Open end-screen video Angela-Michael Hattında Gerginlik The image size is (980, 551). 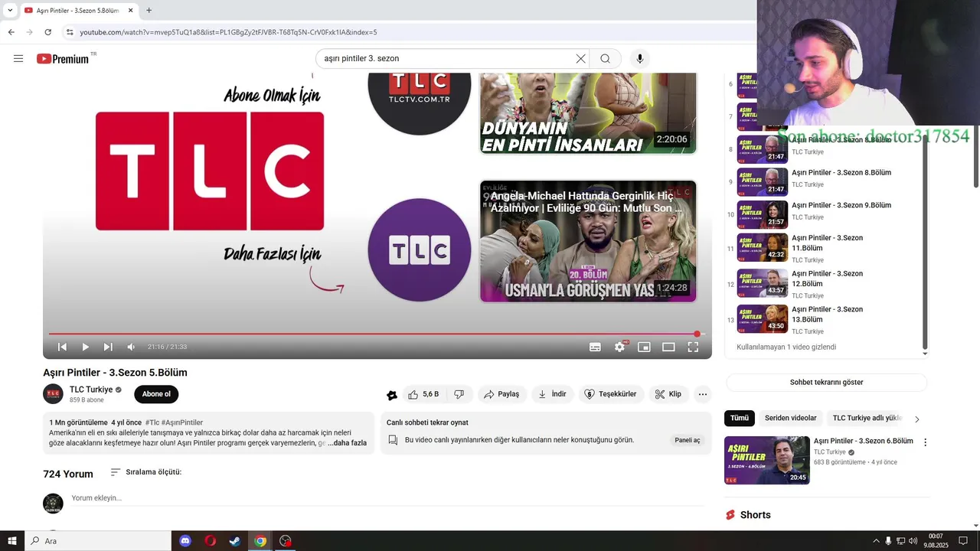point(588,241)
